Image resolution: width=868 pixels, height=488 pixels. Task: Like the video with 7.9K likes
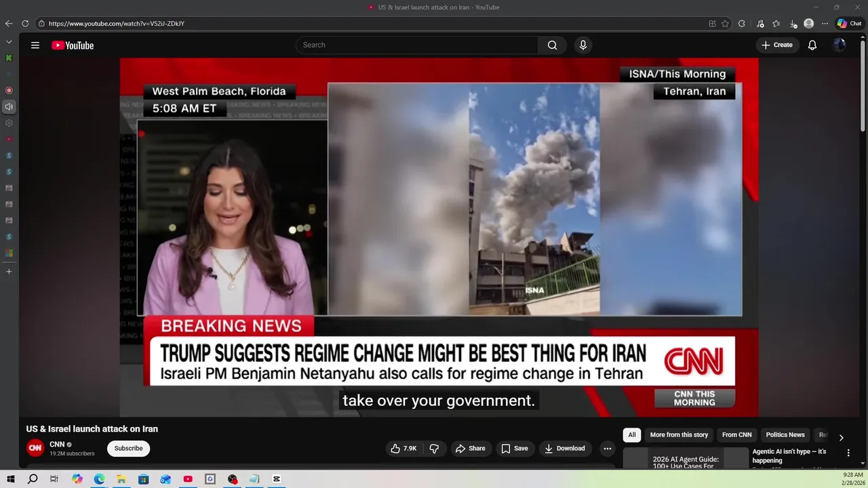(404, 449)
